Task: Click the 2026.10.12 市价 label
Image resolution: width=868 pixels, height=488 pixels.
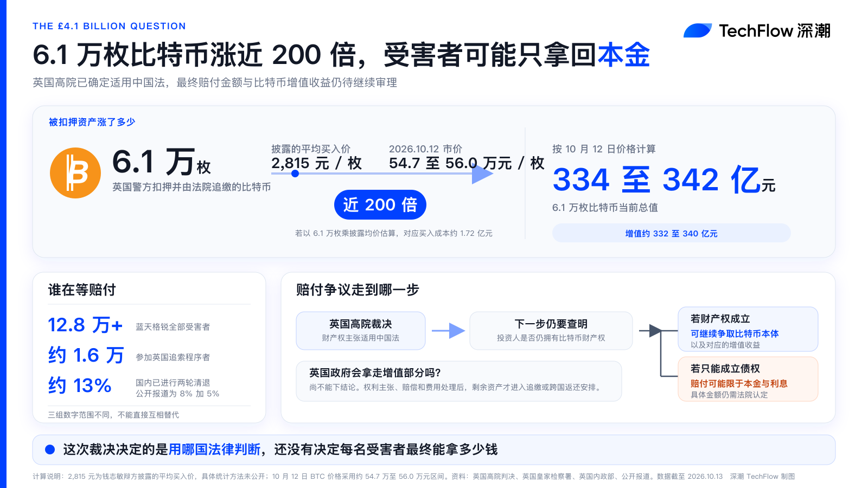Action: pyautogui.click(x=425, y=149)
